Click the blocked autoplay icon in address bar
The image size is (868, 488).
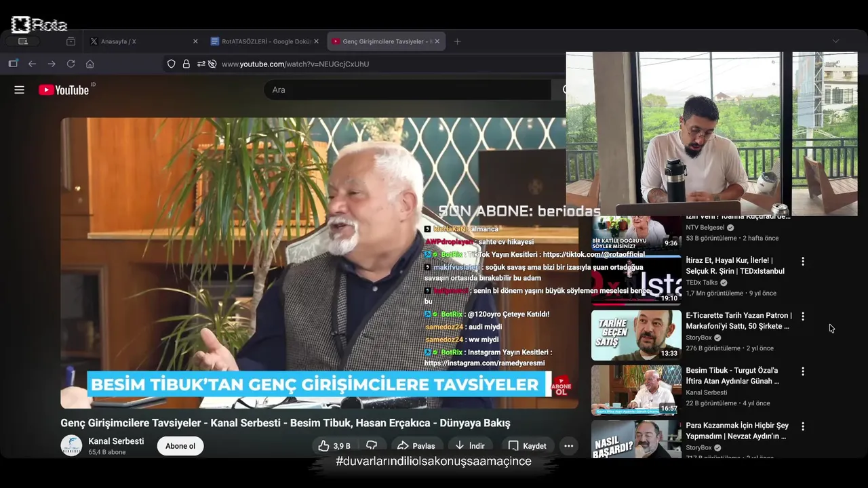[x=212, y=64]
